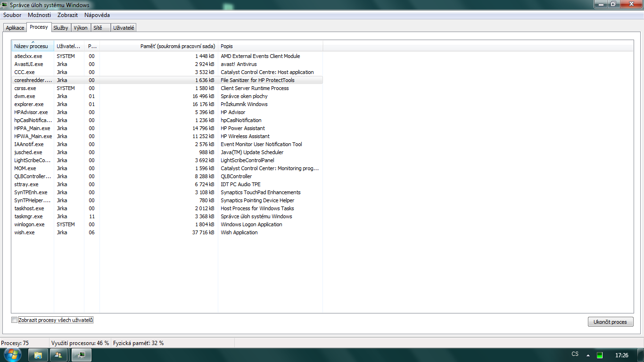Screen dimensions: 644x362
Task: Click the green CPU meter tray icon
Action: pos(600,355)
